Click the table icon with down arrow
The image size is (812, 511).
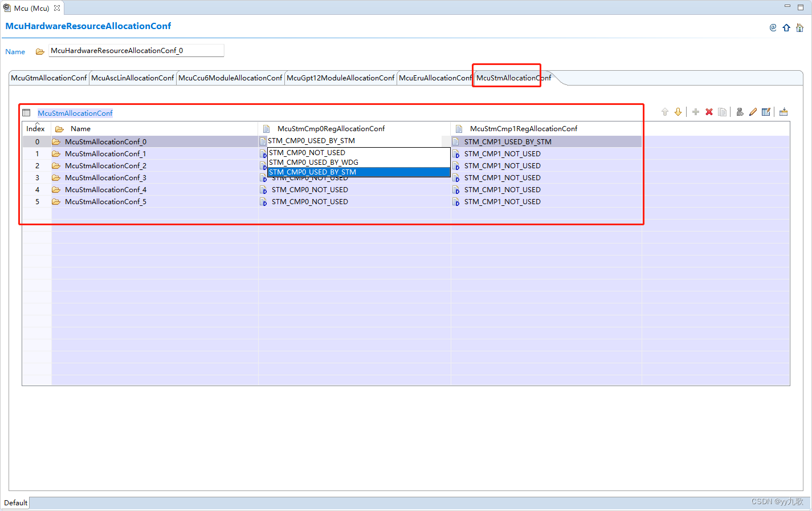784,112
